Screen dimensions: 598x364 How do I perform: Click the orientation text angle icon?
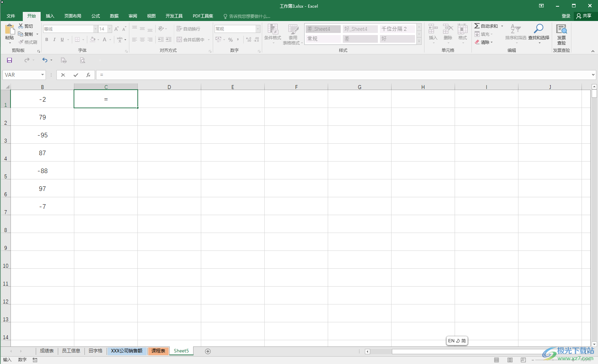161,29
